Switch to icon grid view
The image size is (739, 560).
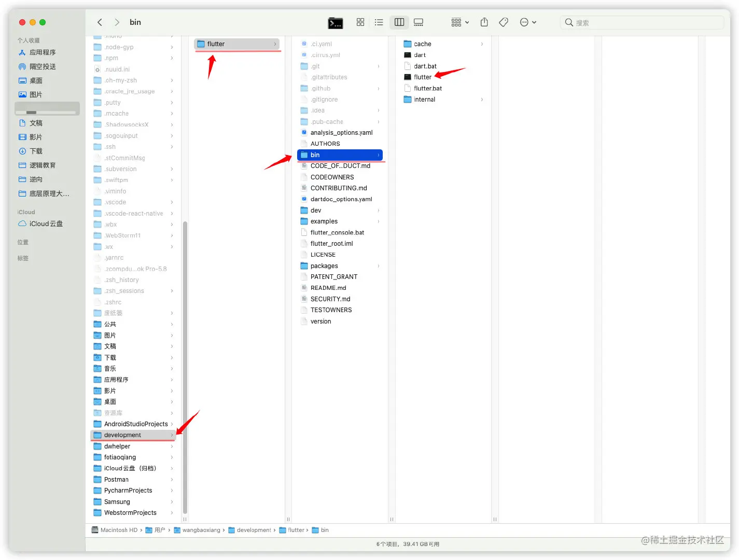pyautogui.click(x=360, y=22)
